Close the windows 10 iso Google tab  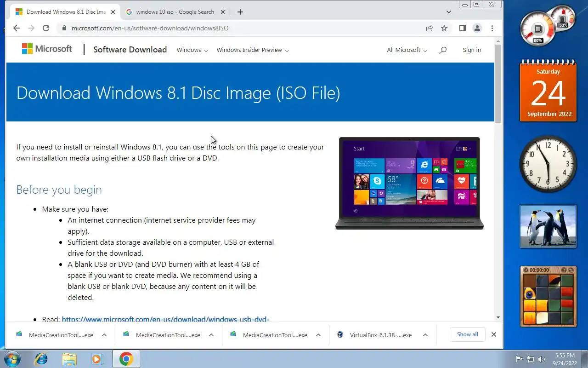pyautogui.click(x=223, y=12)
